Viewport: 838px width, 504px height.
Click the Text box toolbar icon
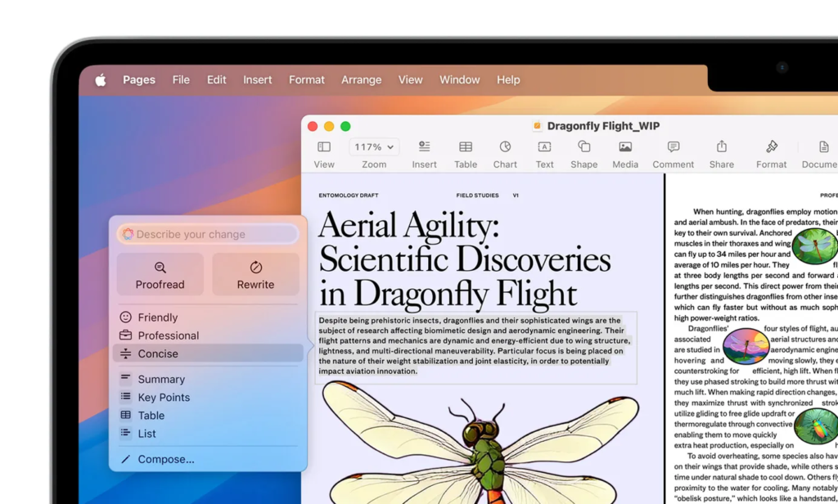544,147
